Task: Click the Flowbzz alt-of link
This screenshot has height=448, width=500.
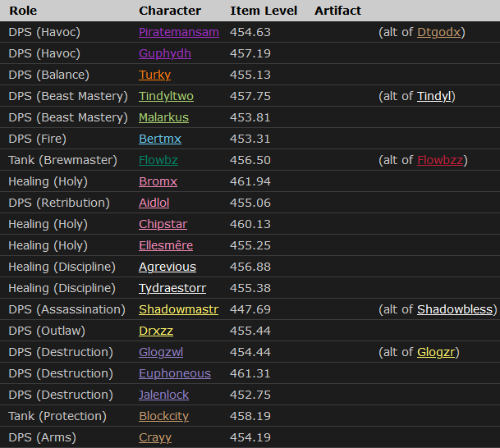Action: [x=439, y=160]
